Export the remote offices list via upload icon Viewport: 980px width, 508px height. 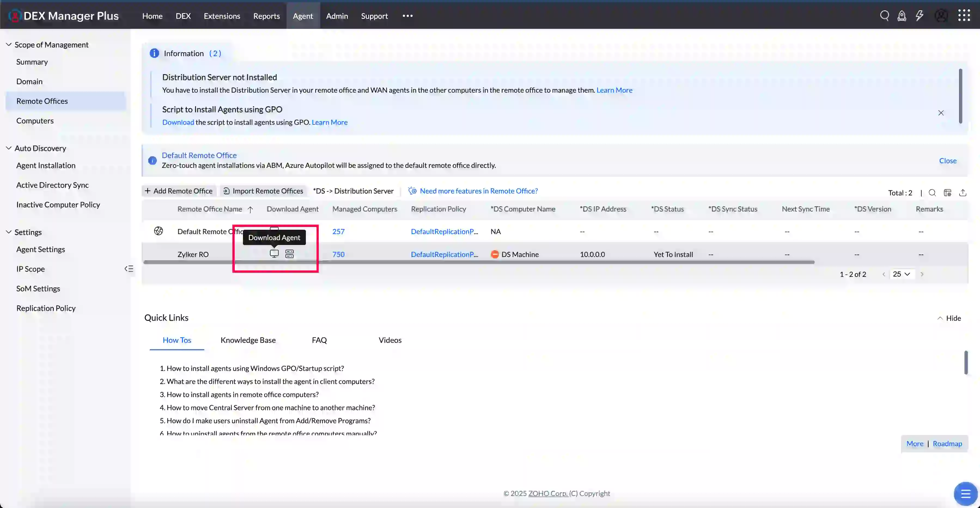tap(963, 193)
